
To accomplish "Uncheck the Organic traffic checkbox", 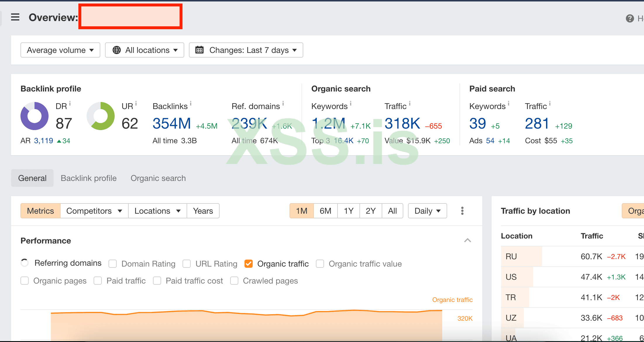I will click(x=249, y=264).
